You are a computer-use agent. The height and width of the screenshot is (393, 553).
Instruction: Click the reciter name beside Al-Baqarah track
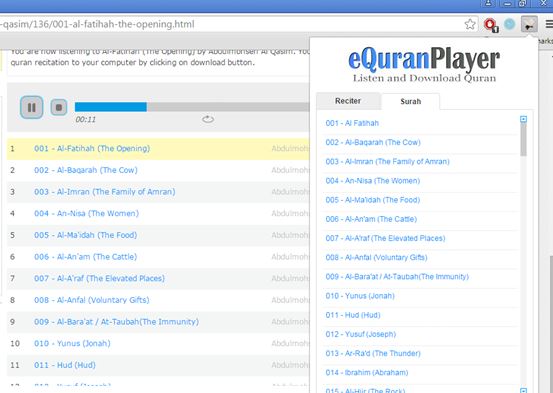(290, 170)
